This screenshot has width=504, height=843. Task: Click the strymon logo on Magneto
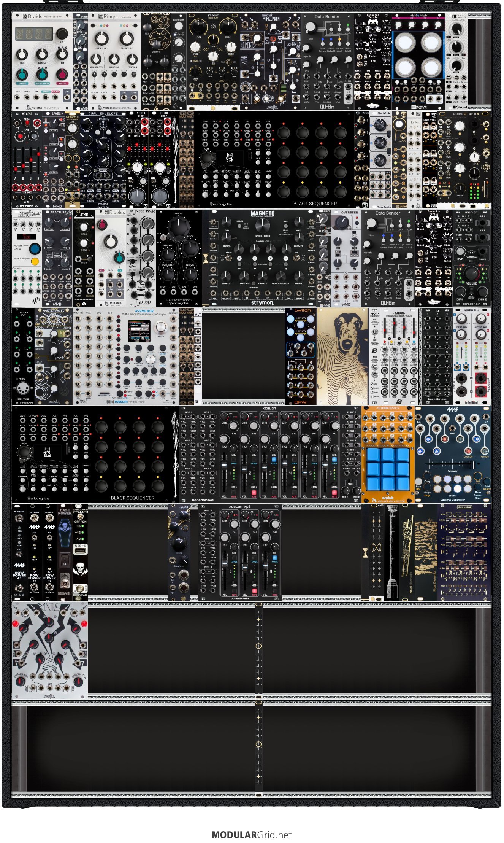point(262,303)
